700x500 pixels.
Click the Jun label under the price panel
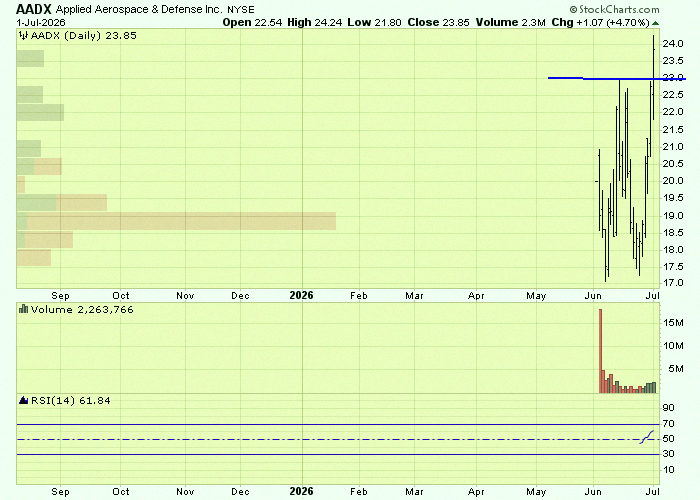pyautogui.click(x=593, y=296)
